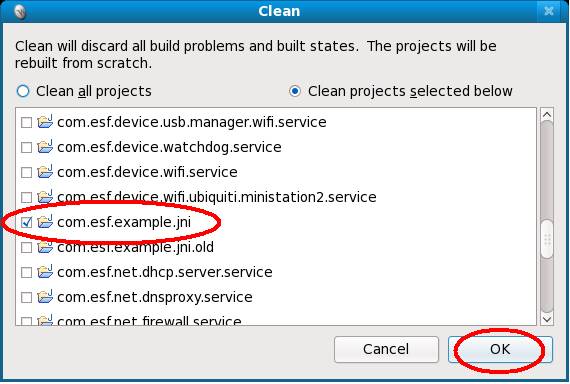This screenshot has height=384, width=570.
Task: Enable com.esf.net.dnsproxy.service checkbox
Action: (x=26, y=297)
